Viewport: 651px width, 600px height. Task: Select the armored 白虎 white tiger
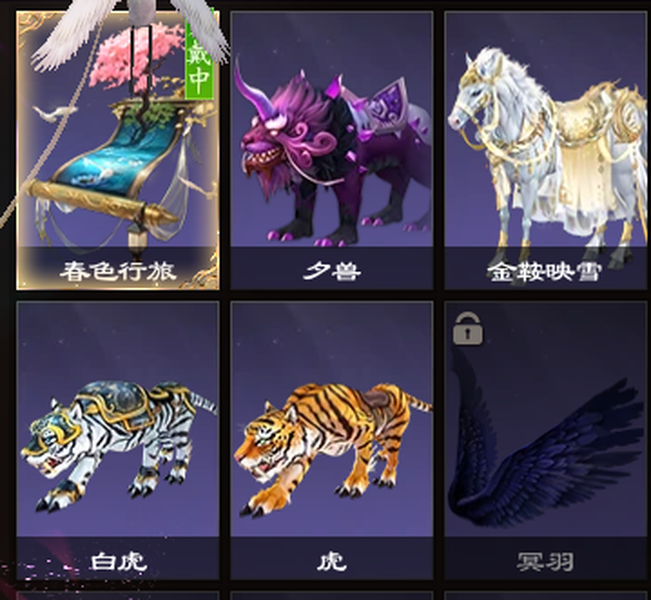pos(118,441)
